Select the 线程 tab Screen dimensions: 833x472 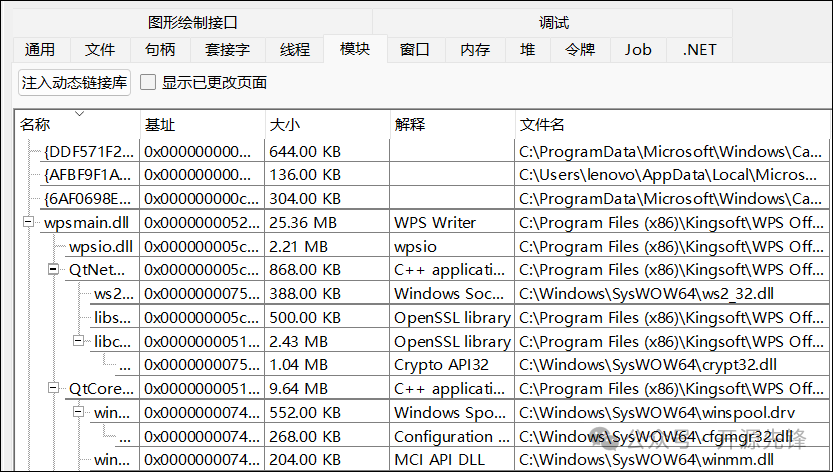(x=295, y=50)
